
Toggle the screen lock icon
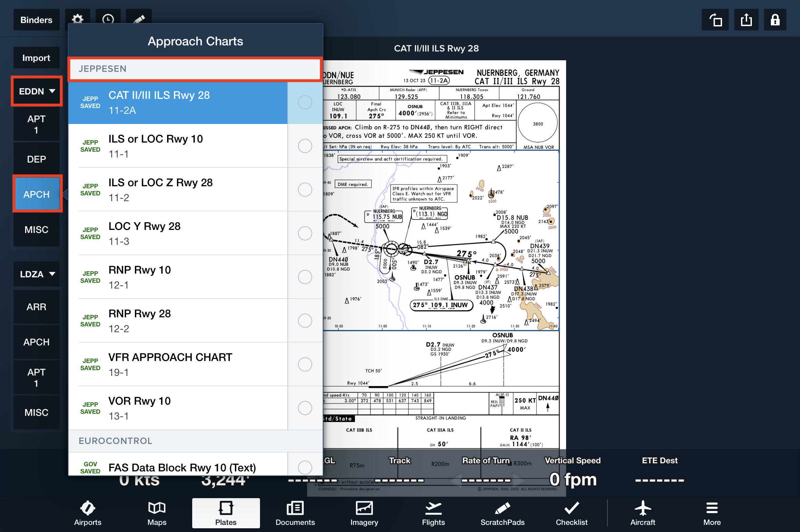point(775,20)
